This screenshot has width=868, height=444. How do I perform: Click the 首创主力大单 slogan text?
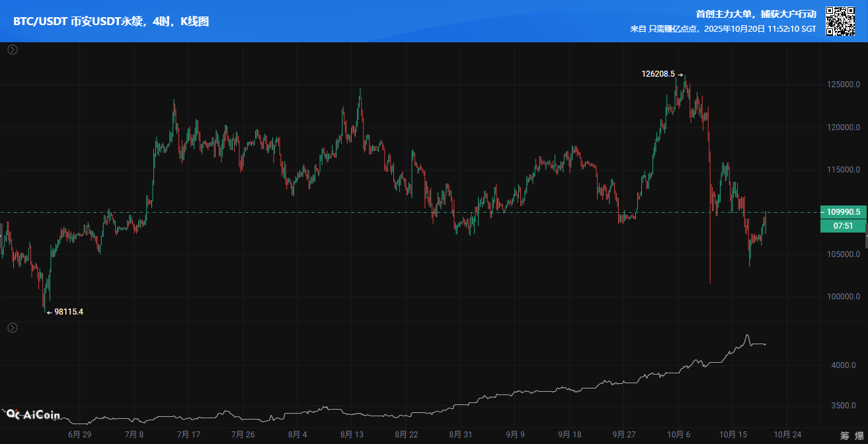756,14
